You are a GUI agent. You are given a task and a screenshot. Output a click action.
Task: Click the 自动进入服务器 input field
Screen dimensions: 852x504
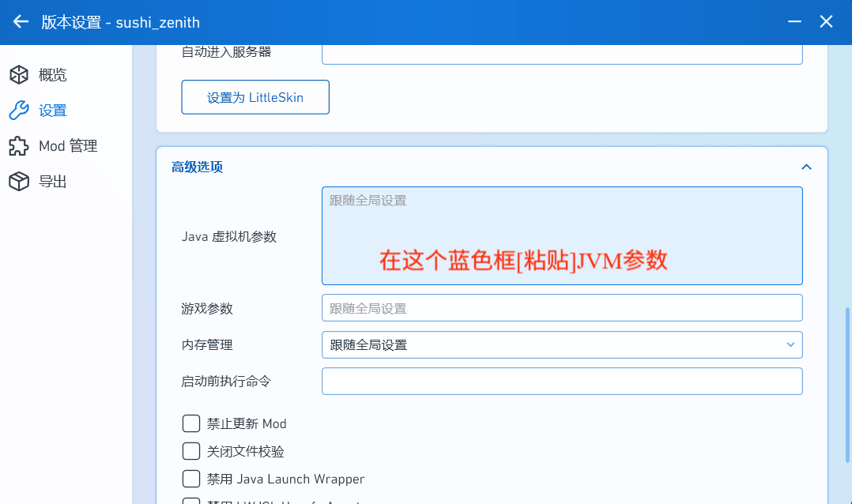pos(562,53)
